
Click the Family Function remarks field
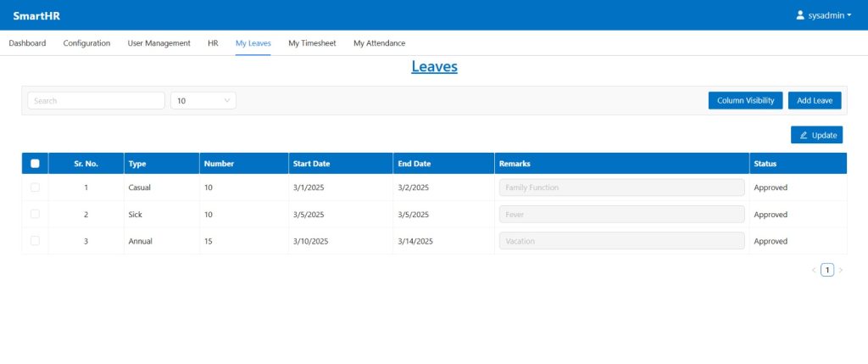[x=621, y=188]
